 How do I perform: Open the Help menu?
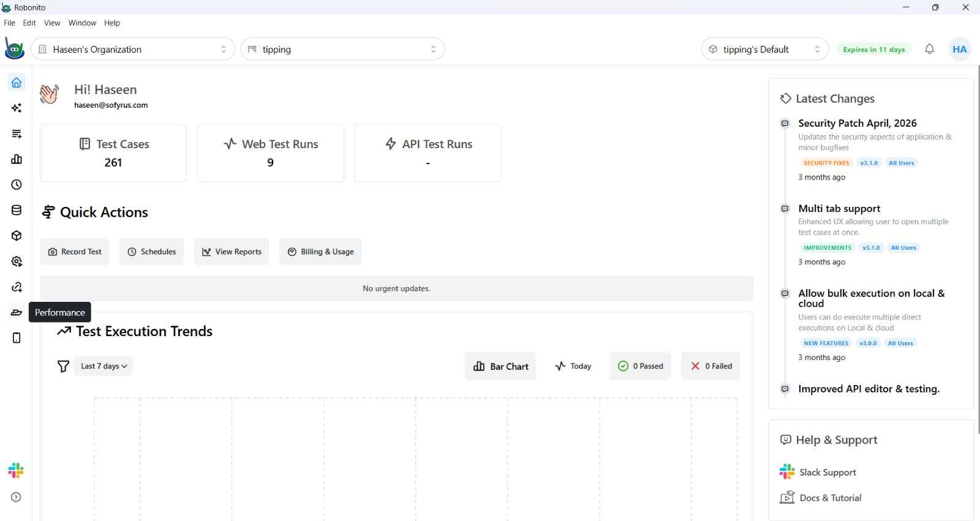point(112,23)
